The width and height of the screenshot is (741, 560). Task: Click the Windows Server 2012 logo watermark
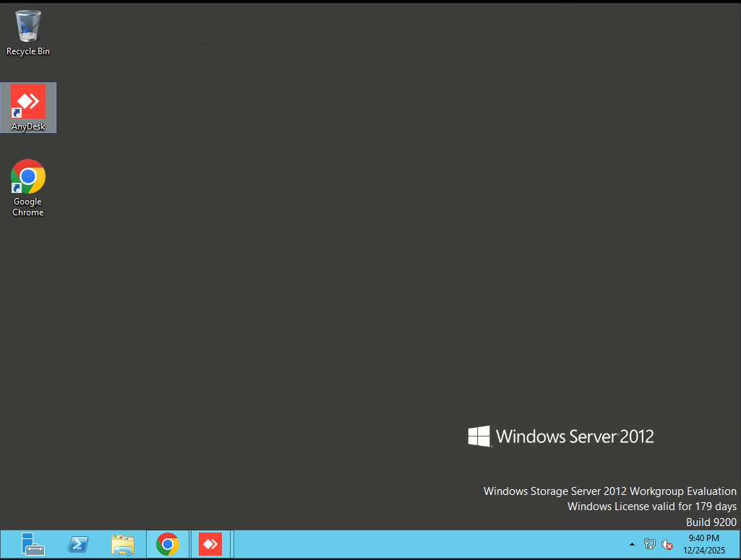561,436
